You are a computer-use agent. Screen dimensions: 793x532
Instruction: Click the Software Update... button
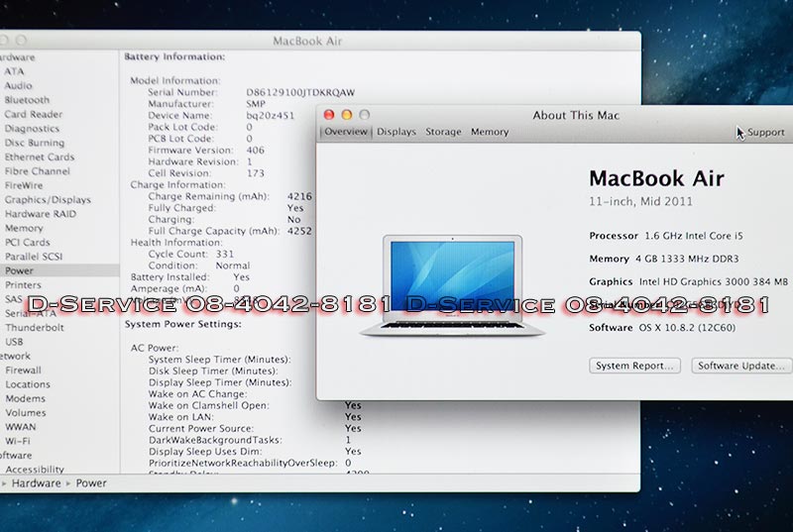(741, 366)
